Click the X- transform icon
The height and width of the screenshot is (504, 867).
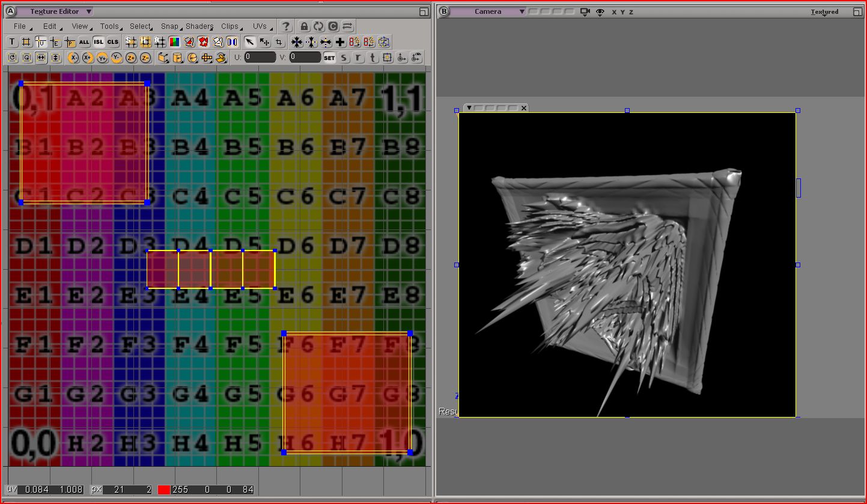75,57
